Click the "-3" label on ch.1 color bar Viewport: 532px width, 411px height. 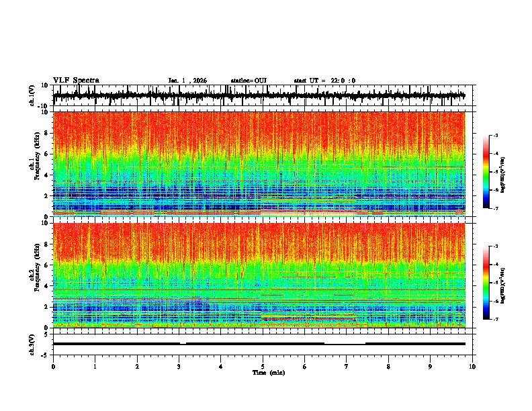tap(496, 135)
